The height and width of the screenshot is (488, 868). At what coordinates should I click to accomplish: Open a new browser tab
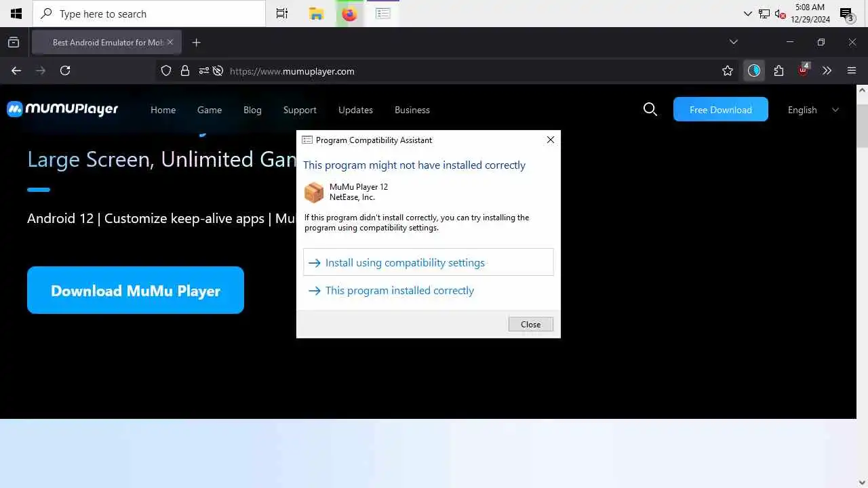pos(196,42)
